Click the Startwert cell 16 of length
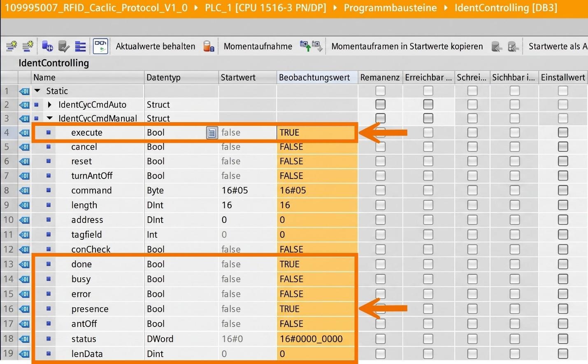Viewport: 588px width, 364px height. [248, 205]
